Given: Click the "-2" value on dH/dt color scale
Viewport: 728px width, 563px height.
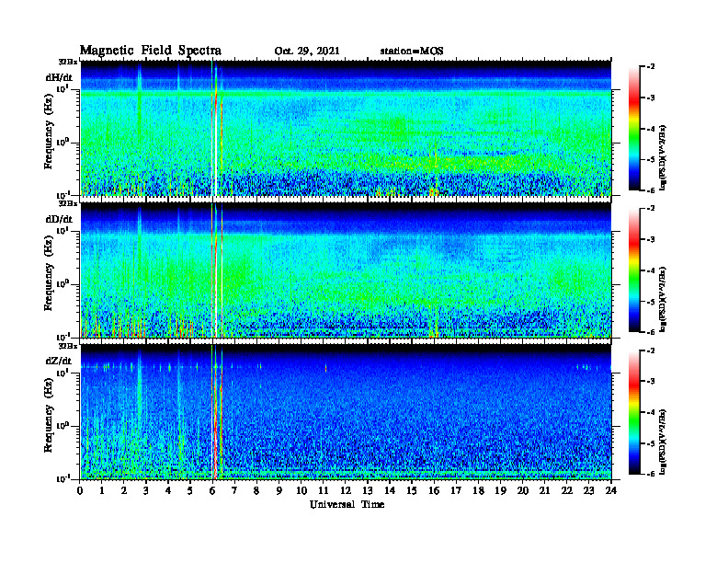Looking at the screenshot, I should click(x=651, y=67).
